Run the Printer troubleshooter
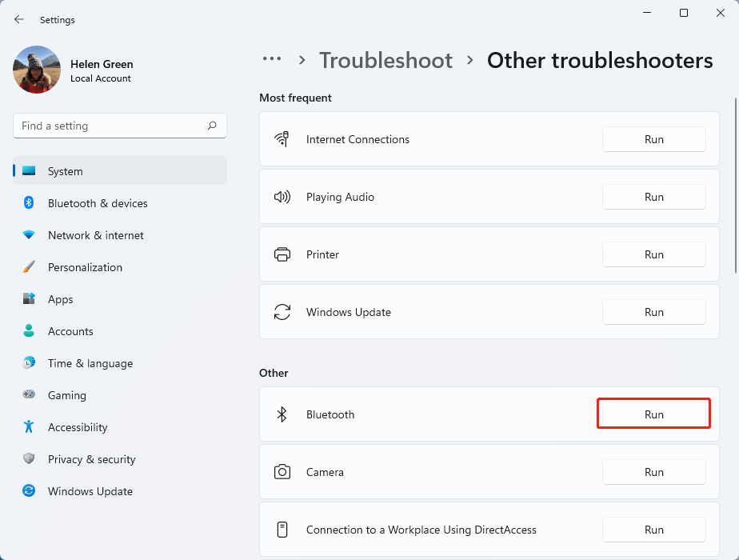Viewport: 739px width, 560px height. [653, 254]
